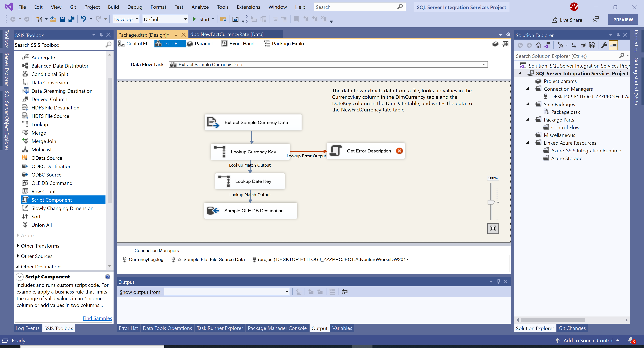644x348 pixels.
Task: Toggle word wrap in Output panel
Action: click(344, 292)
